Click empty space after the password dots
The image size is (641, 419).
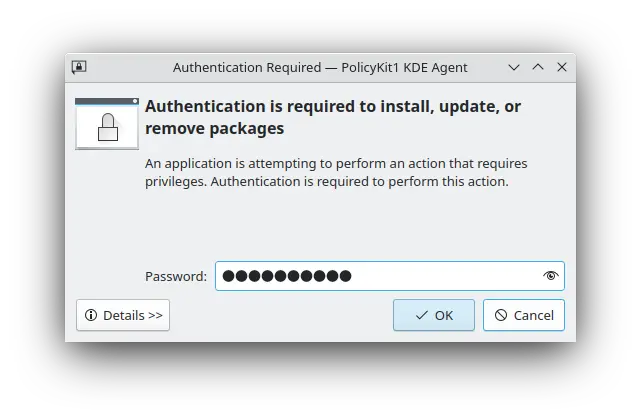tap(446, 276)
